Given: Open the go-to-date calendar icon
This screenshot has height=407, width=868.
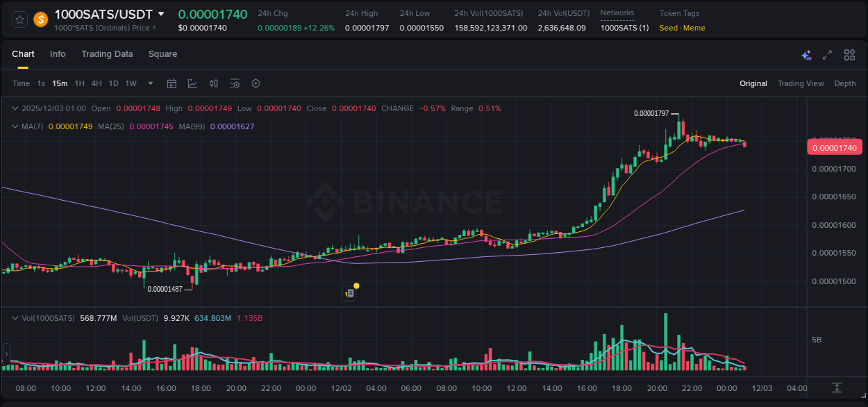Looking at the screenshot, I should coord(172,83).
